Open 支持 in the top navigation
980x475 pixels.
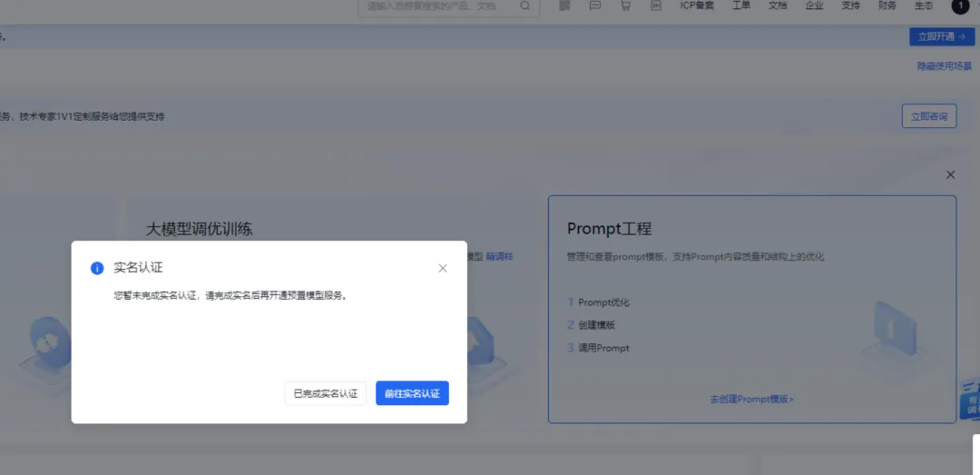coord(850,5)
